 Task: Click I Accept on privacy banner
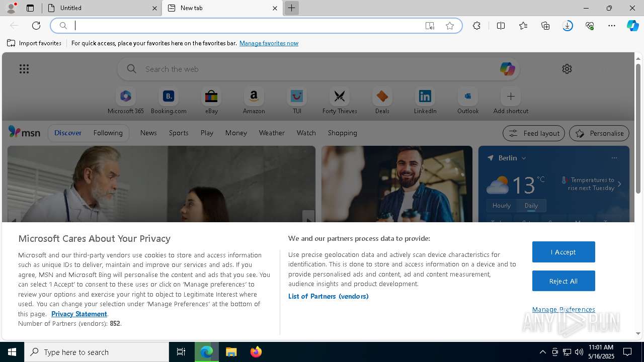[x=563, y=252]
